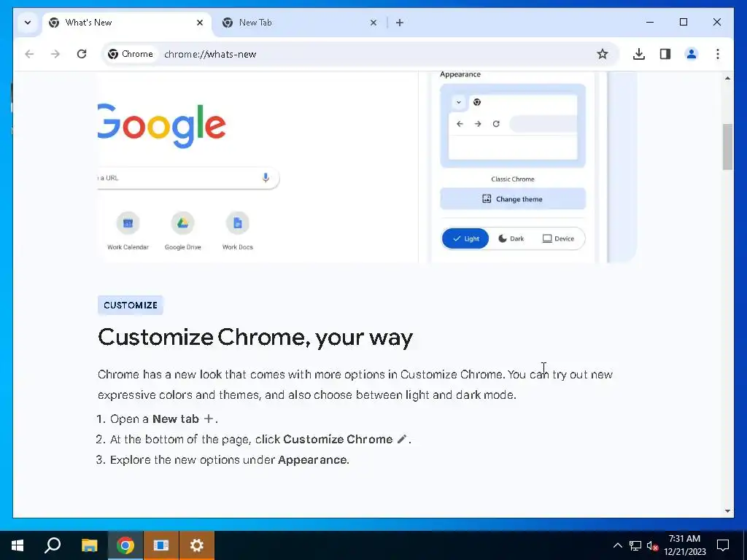Go back to previous page
Viewport: 747px width, 560px height.
pyautogui.click(x=29, y=54)
